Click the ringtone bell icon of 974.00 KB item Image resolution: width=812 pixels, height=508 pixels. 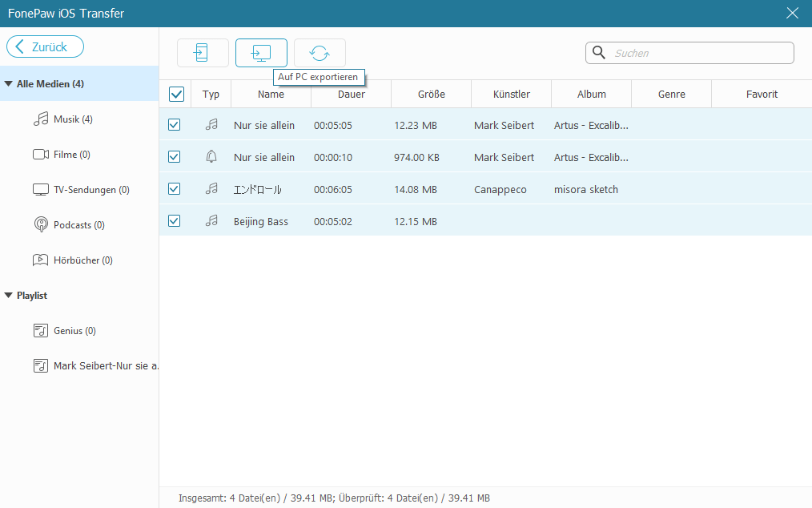[x=211, y=156]
